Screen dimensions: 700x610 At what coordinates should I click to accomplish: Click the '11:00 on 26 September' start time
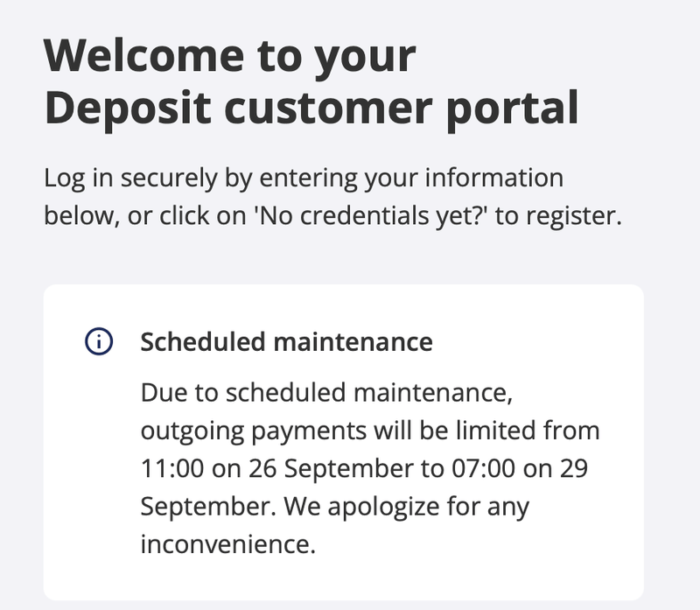coord(280,468)
